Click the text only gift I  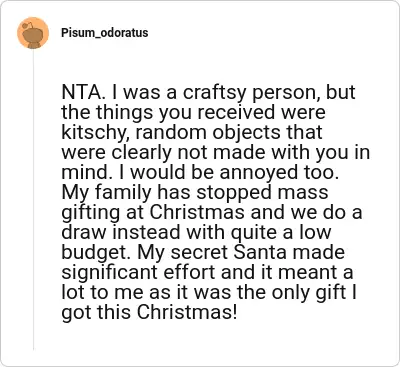click(x=314, y=292)
